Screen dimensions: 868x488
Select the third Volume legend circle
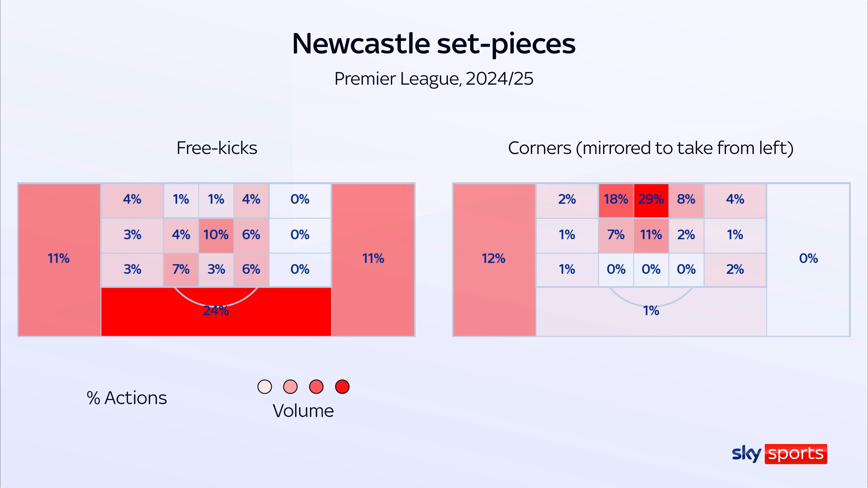[316, 386]
